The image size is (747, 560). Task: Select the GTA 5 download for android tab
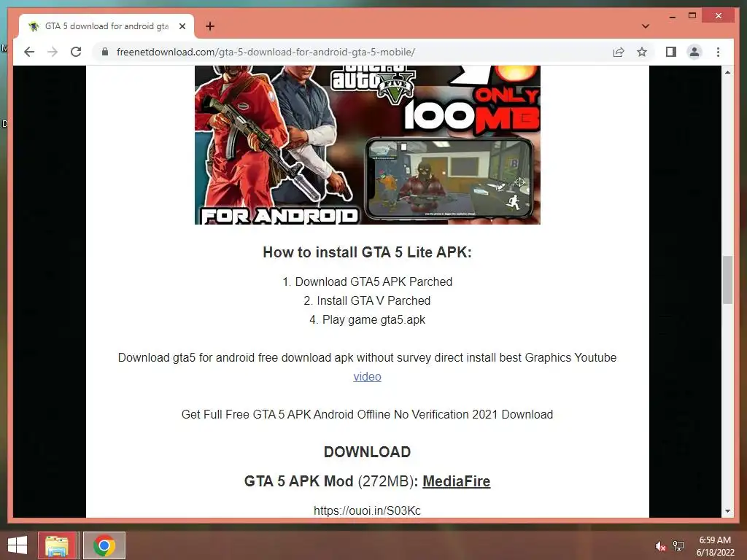point(107,26)
